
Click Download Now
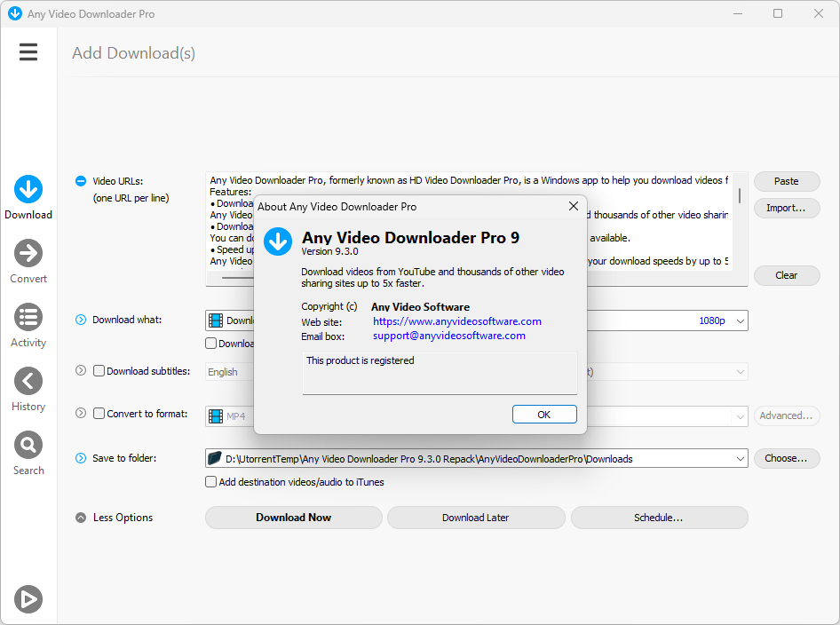click(294, 518)
